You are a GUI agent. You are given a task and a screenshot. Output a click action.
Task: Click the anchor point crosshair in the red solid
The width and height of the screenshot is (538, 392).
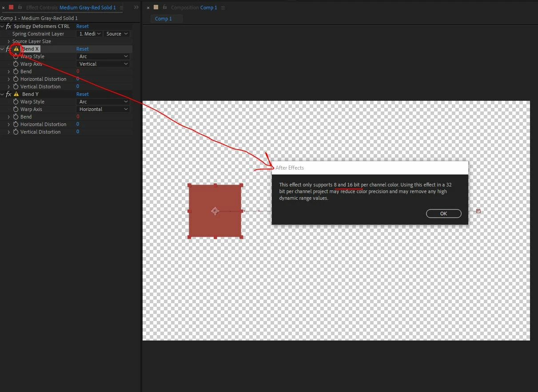point(215,211)
